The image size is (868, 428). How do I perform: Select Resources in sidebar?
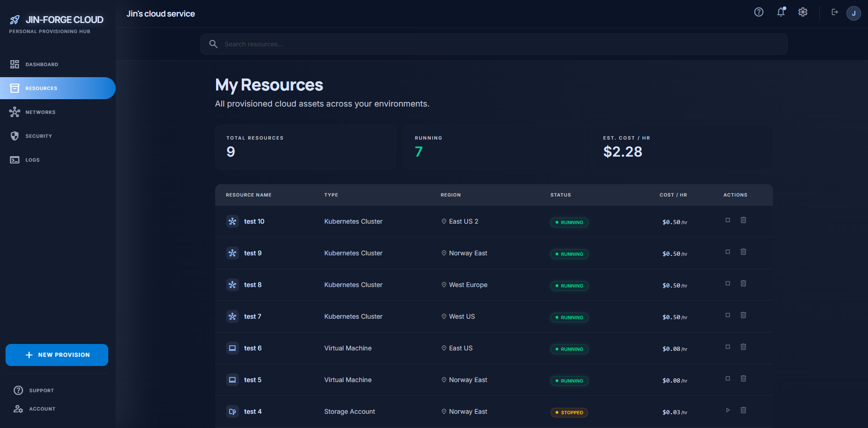coord(58,88)
